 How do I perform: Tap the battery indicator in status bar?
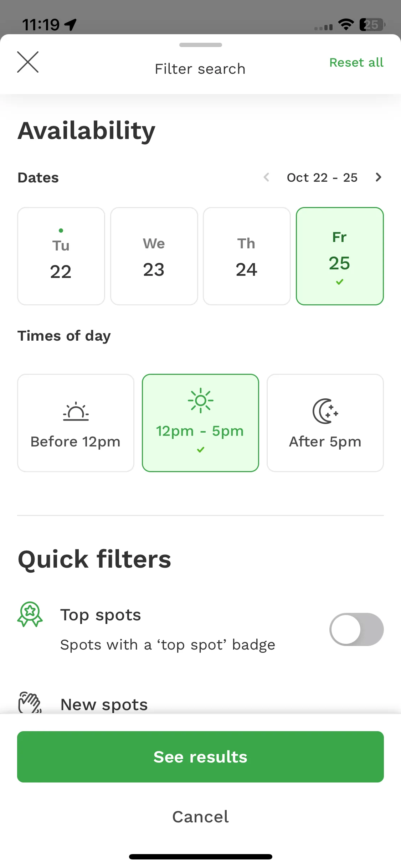pyautogui.click(x=372, y=25)
